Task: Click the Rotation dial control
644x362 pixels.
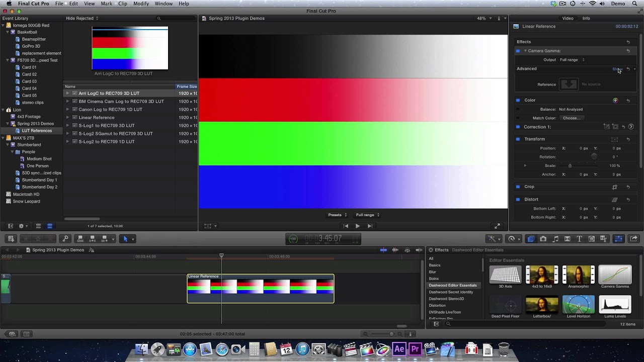Action: (x=594, y=157)
